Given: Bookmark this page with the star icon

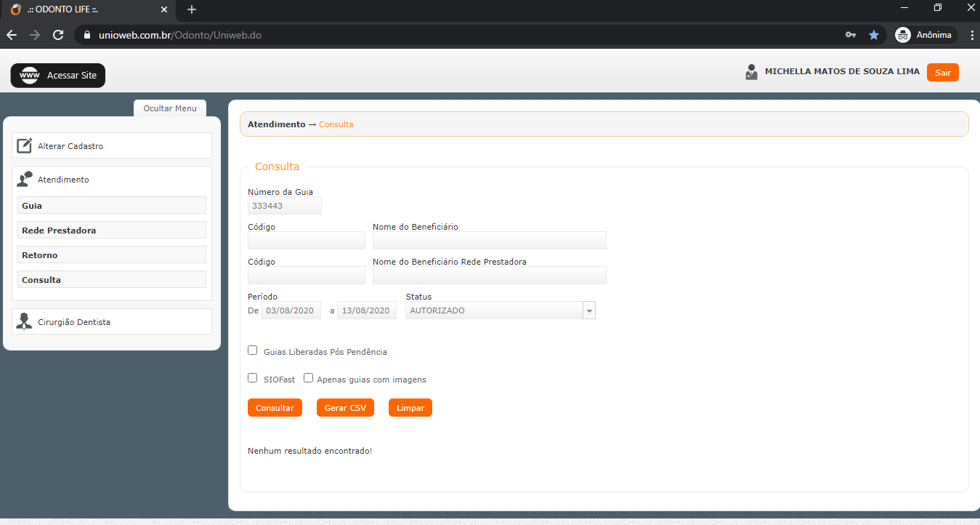Looking at the screenshot, I should [874, 35].
